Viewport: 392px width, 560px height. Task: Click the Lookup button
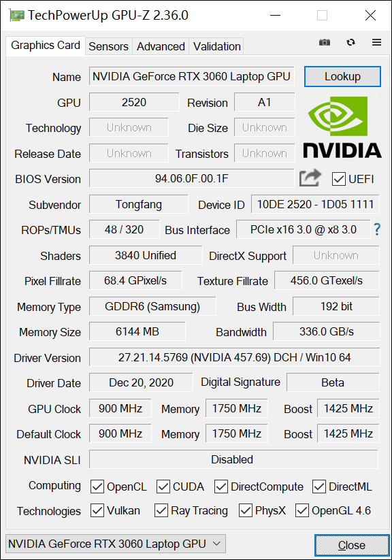tap(342, 76)
